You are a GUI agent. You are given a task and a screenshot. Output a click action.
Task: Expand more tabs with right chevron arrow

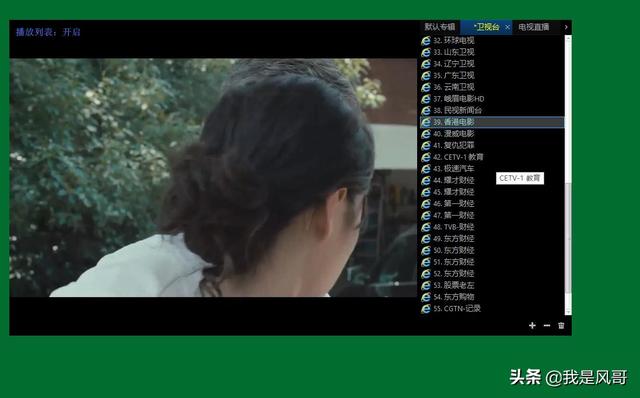coord(566,27)
